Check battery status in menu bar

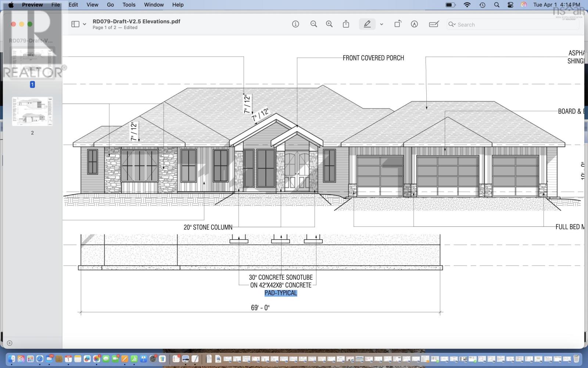click(451, 5)
